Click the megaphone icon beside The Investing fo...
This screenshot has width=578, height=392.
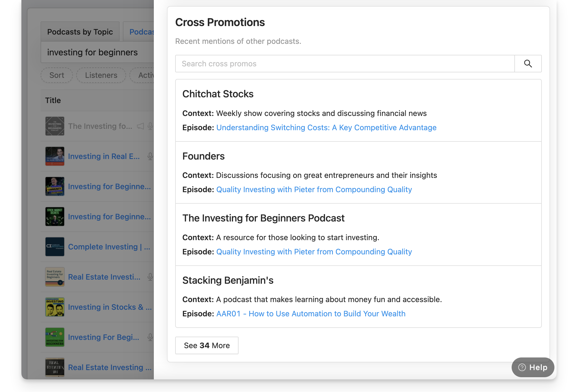[x=140, y=126]
